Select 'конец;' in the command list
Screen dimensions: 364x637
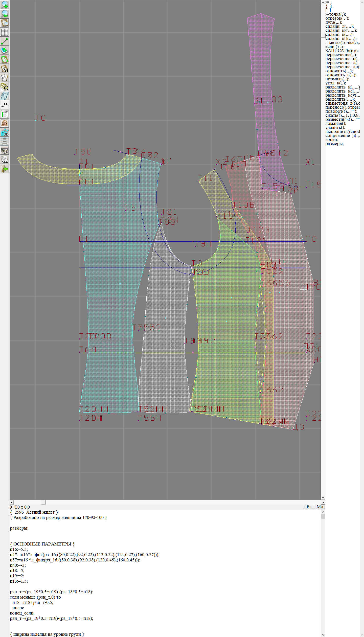(x=332, y=140)
